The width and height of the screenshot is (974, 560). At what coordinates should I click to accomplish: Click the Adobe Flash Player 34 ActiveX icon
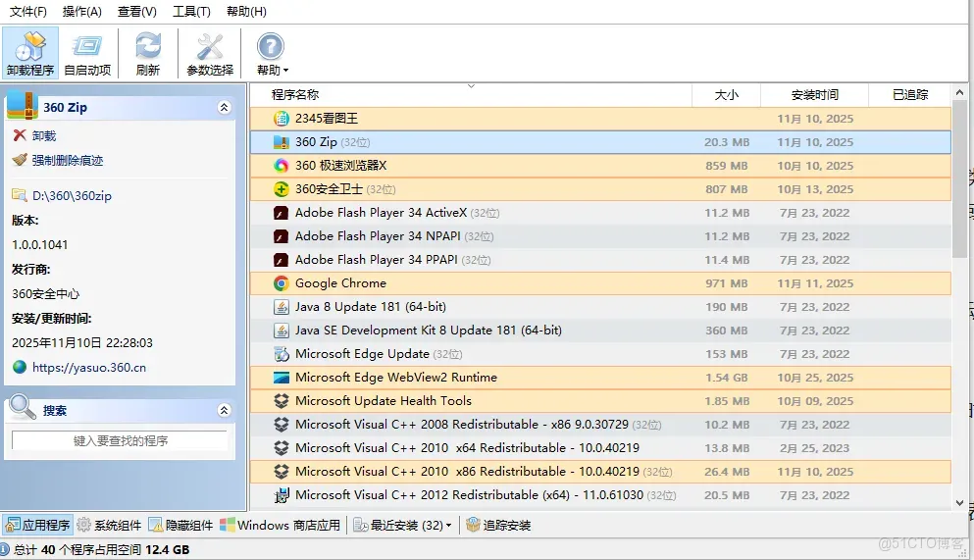282,213
